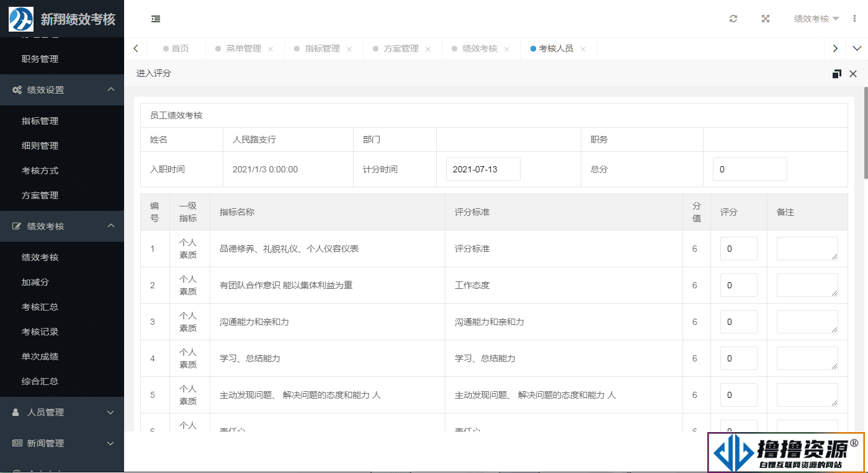Click the 备注 textarea for row 3
This screenshot has height=473, width=868.
coord(807,322)
